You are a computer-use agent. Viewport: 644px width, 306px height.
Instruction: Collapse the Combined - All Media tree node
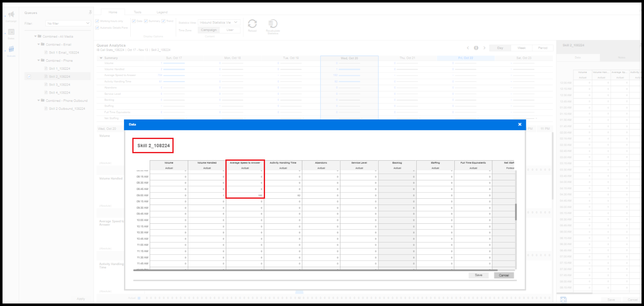[x=35, y=36]
